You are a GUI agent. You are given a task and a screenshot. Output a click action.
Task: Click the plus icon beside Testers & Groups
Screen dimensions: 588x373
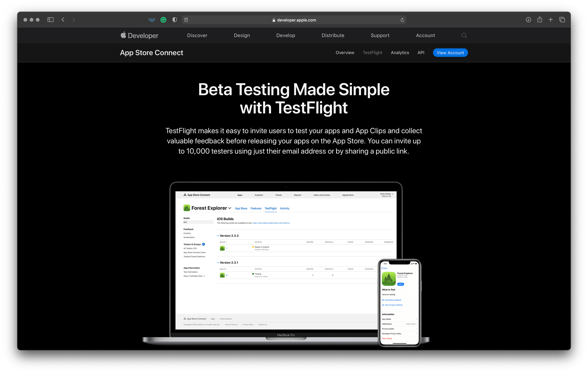point(203,244)
